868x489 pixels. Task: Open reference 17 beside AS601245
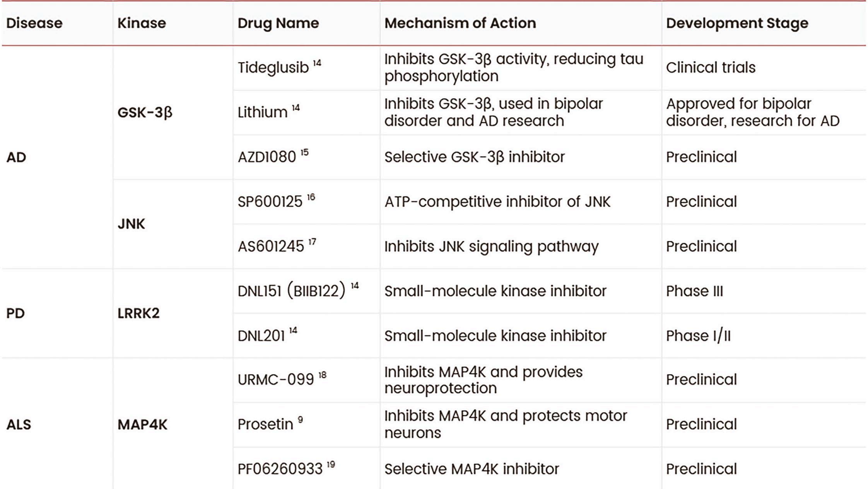312,242
